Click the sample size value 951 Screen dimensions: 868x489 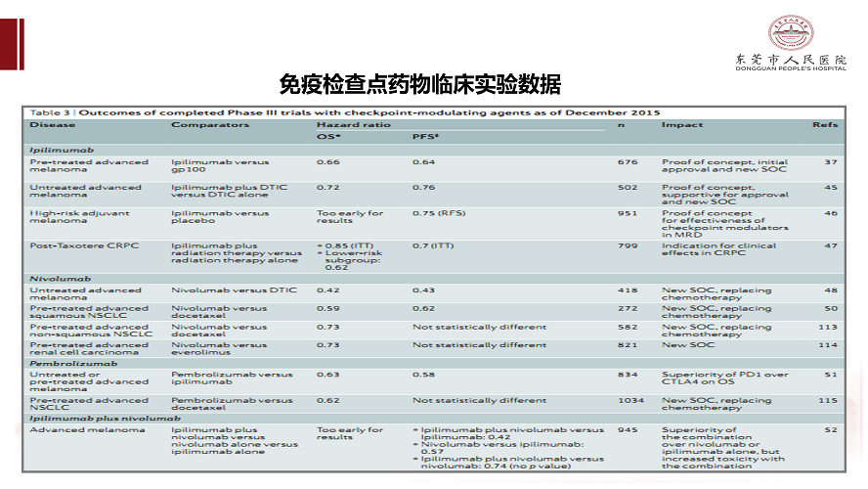tap(628, 213)
